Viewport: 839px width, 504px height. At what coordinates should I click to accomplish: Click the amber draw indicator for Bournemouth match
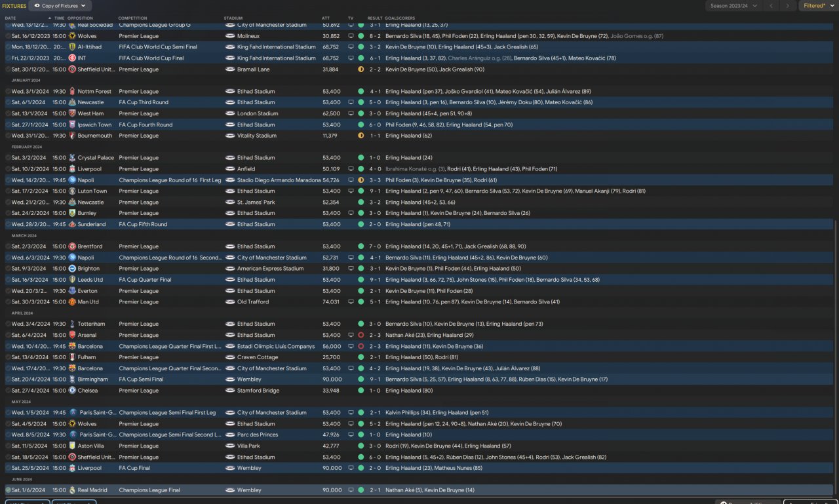[x=361, y=136]
